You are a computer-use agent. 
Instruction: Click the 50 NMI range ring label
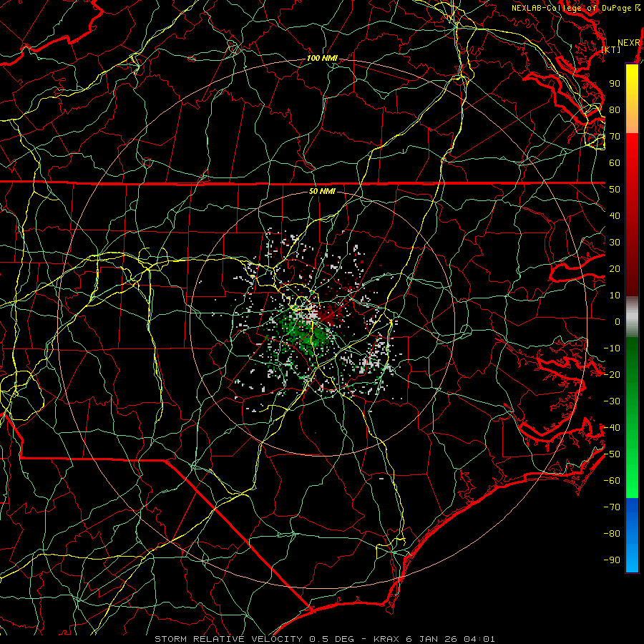click(x=322, y=191)
